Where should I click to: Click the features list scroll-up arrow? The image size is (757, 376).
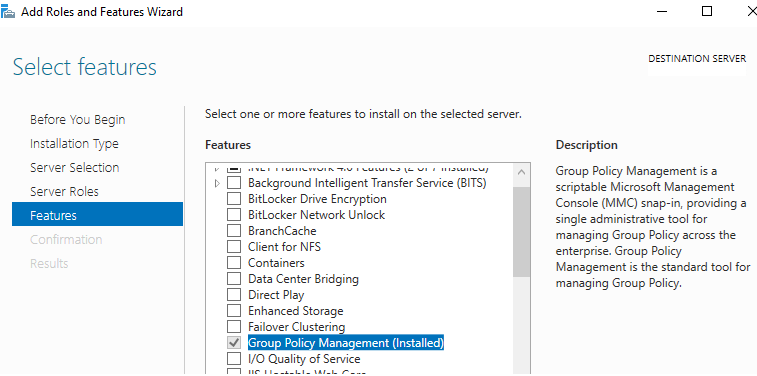click(x=521, y=172)
